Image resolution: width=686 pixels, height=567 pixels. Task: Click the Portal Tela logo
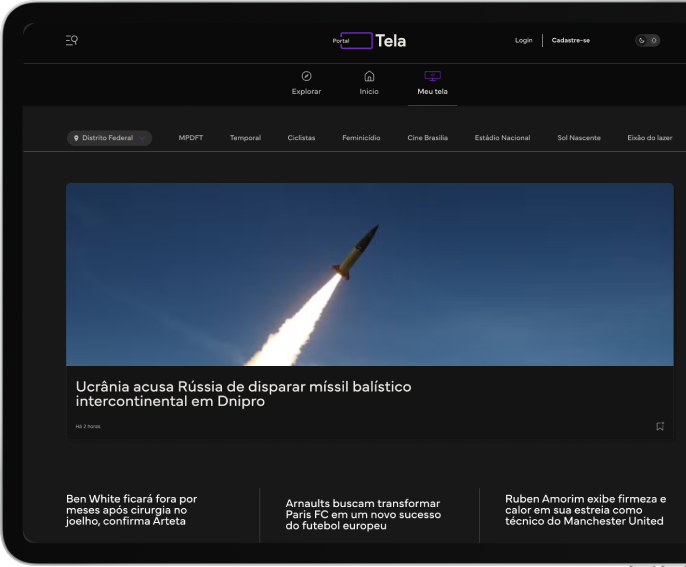tap(369, 41)
